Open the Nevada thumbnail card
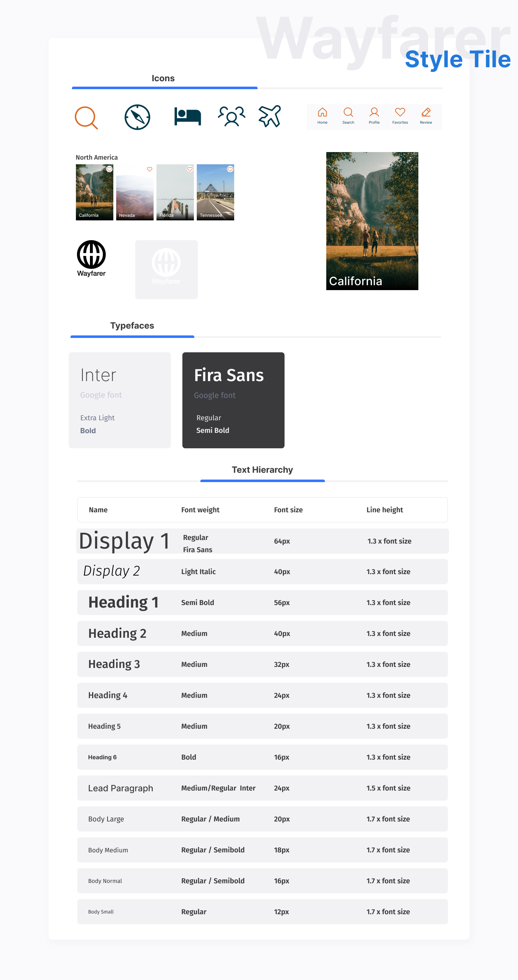This screenshot has width=518, height=980. pos(135,192)
